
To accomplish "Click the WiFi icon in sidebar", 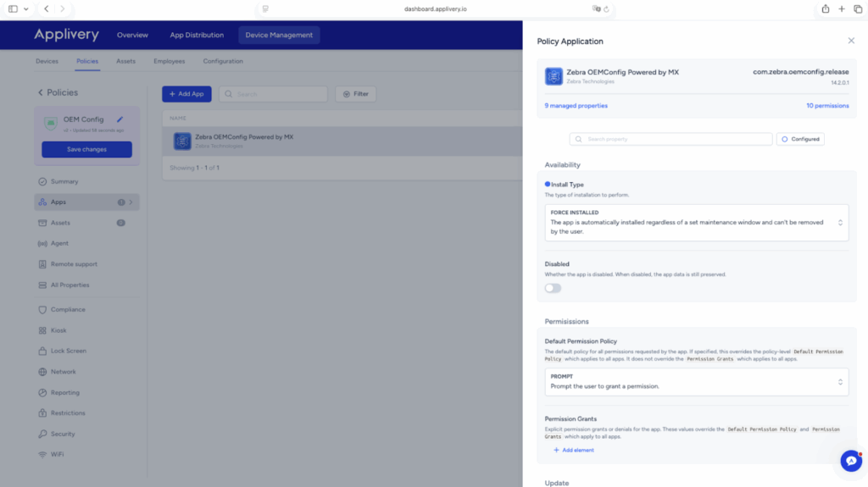I will pos(42,454).
